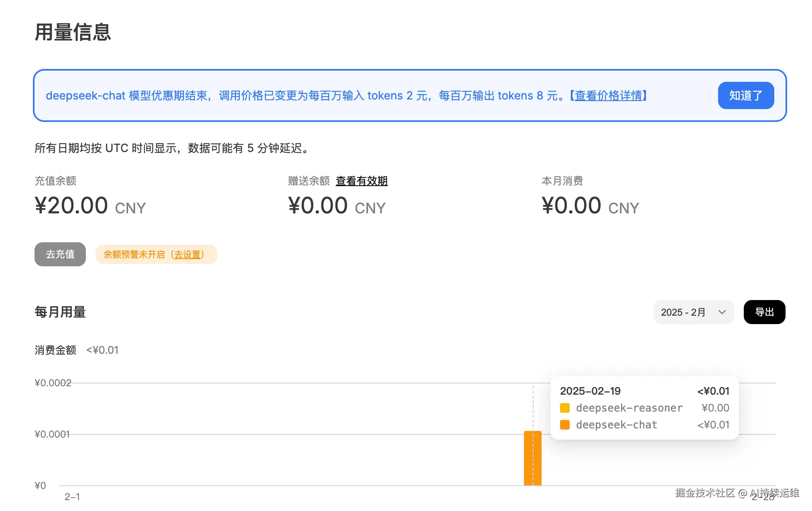Click the 查看有效期 validity link

pyautogui.click(x=361, y=181)
